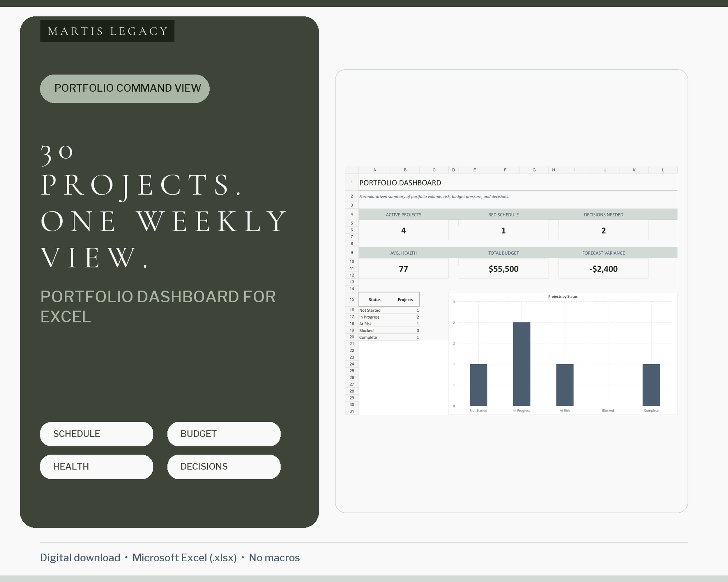Click the Red Schedule value 1
Viewport: 728px width, 582px height.
click(503, 230)
